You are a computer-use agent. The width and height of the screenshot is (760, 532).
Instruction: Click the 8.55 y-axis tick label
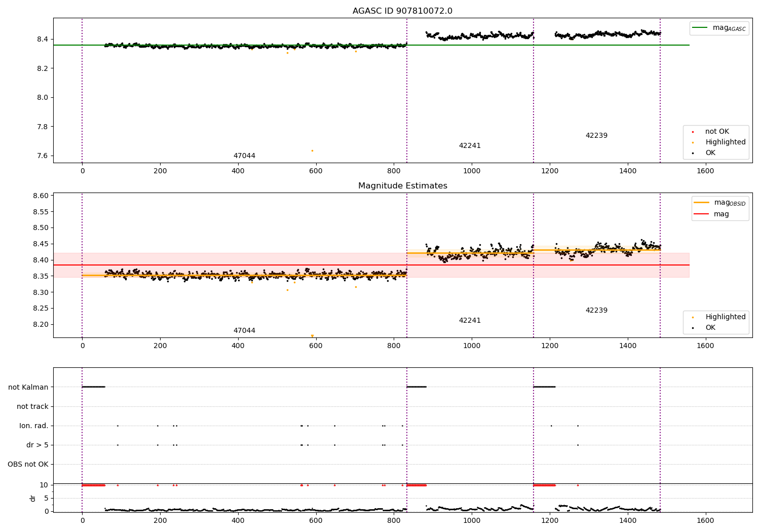point(40,212)
